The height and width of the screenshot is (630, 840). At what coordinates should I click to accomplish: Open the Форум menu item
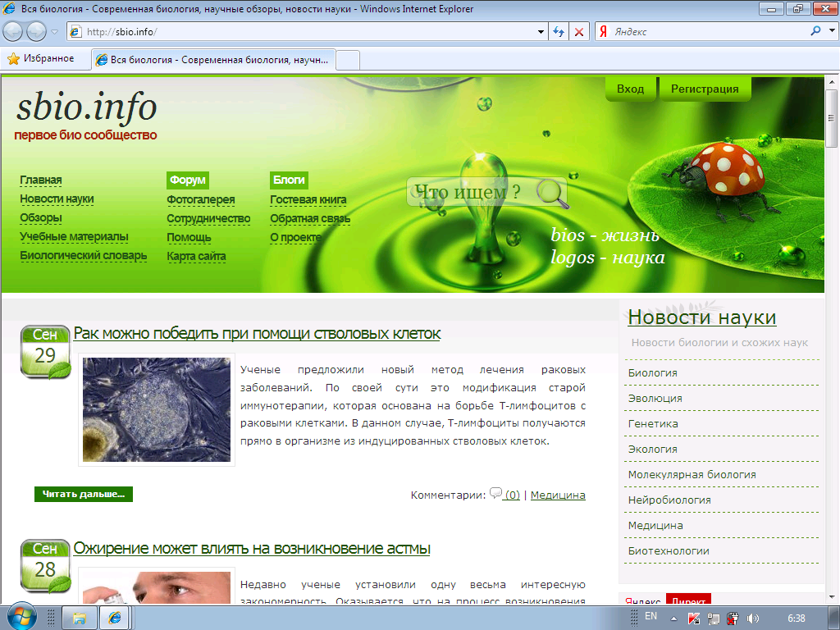click(188, 180)
